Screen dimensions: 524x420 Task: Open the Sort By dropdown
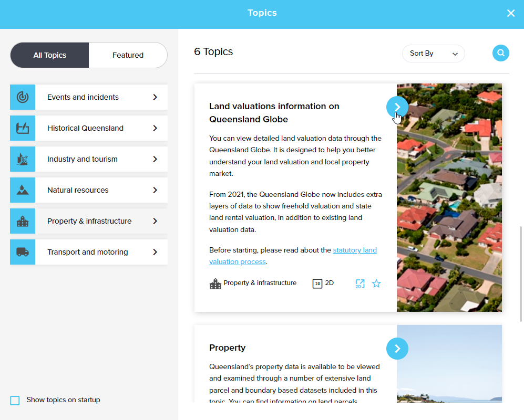click(x=433, y=54)
